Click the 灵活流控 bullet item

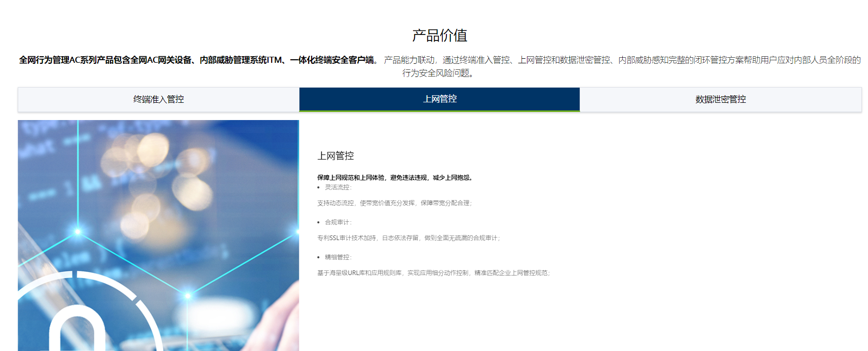coord(338,187)
